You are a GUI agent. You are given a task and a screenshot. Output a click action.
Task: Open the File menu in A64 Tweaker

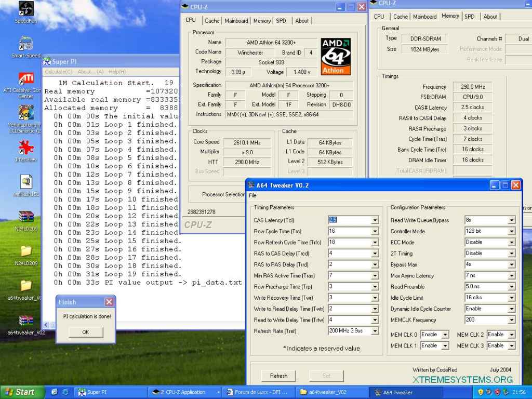point(253,195)
